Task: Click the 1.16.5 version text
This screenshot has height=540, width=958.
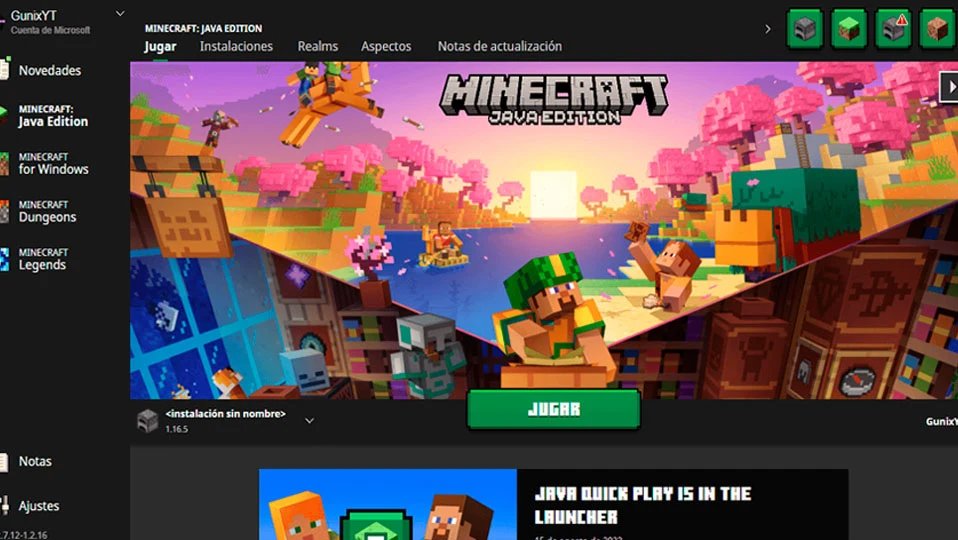Action: tap(177, 429)
